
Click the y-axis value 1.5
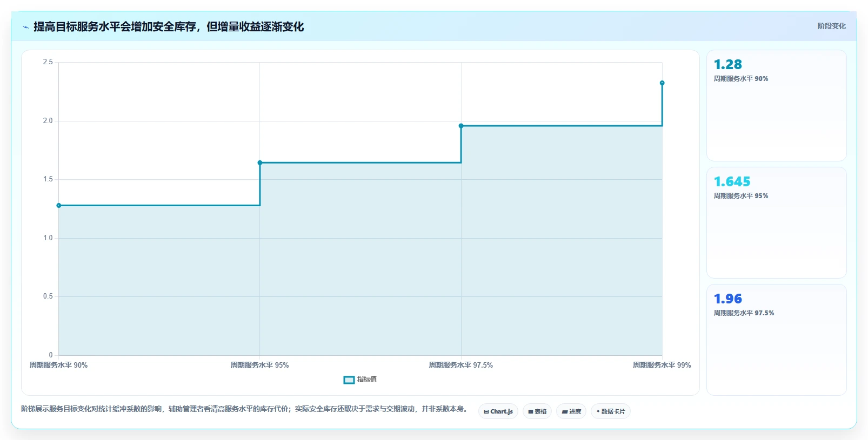pos(48,179)
